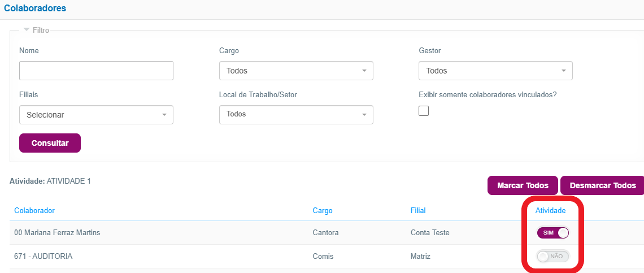Sort by Colaborador column header
The width and height of the screenshot is (644, 273).
coord(34,210)
